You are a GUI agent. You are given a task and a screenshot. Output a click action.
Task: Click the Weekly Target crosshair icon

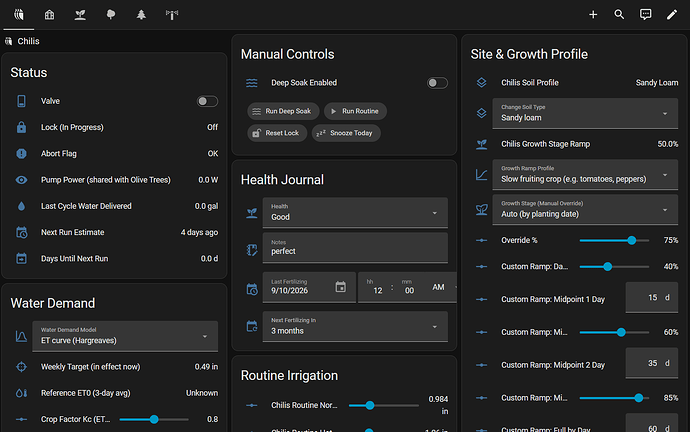(x=21, y=366)
